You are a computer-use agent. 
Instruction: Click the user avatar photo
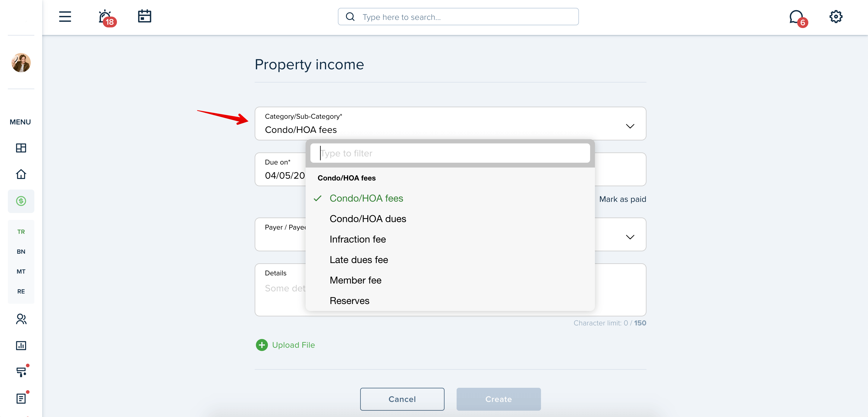coord(21,62)
